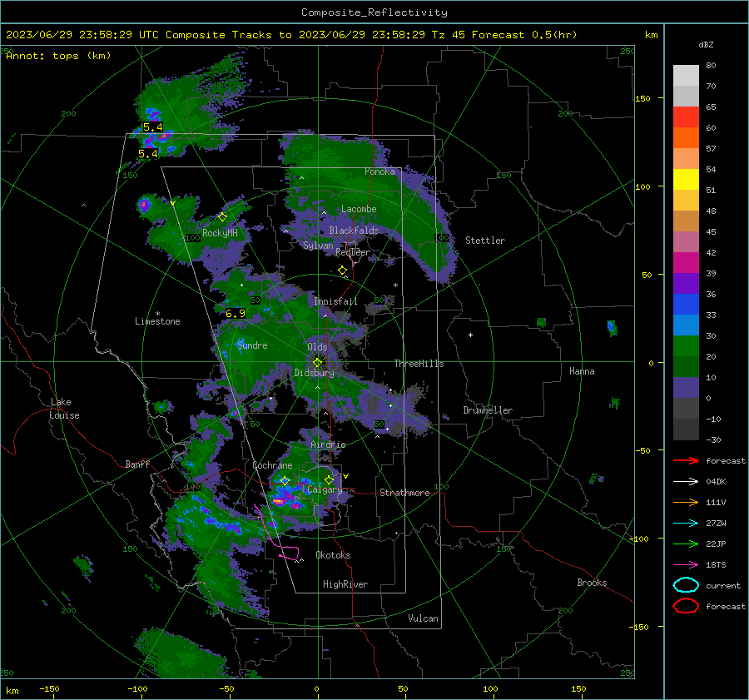Viewport: 749px width, 700px height.
Task: Click the Calgary city label
Action: coord(325,489)
